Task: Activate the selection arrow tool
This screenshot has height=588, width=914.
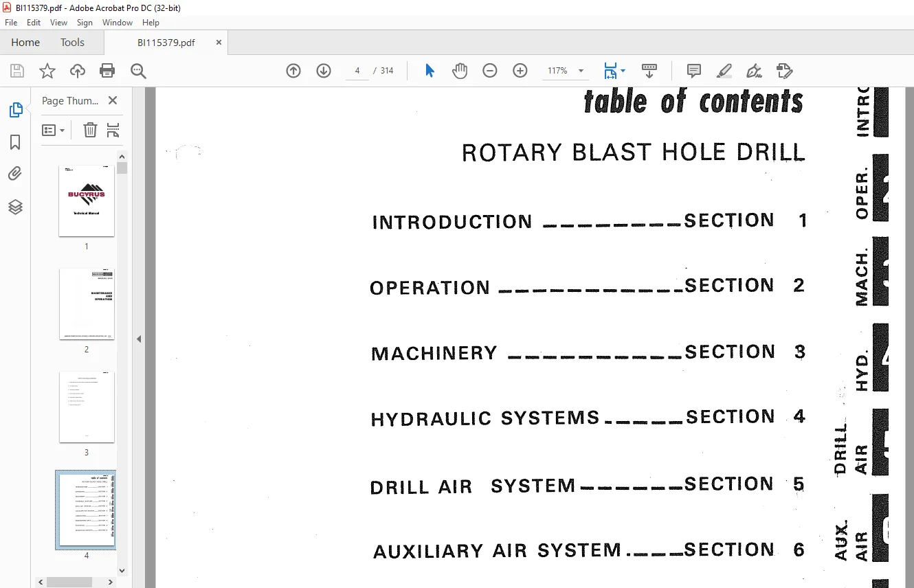Action: pos(430,71)
